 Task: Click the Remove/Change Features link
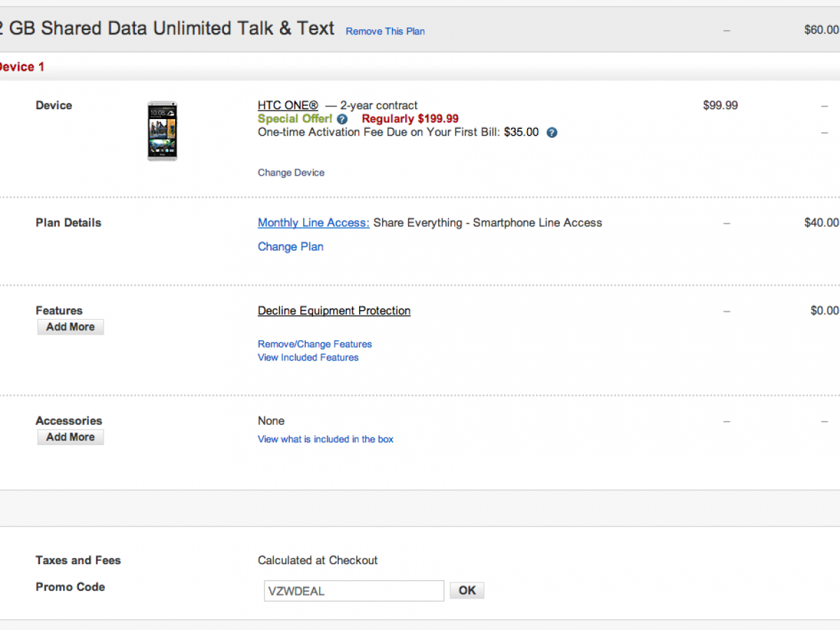pyautogui.click(x=315, y=344)
